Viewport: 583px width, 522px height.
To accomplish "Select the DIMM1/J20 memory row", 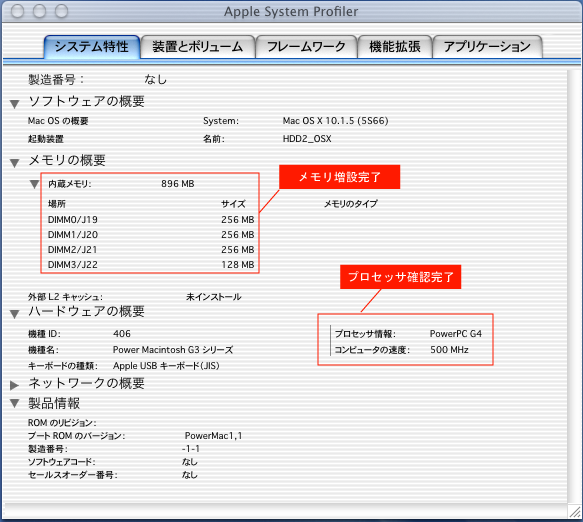I will tap(151, 235).
